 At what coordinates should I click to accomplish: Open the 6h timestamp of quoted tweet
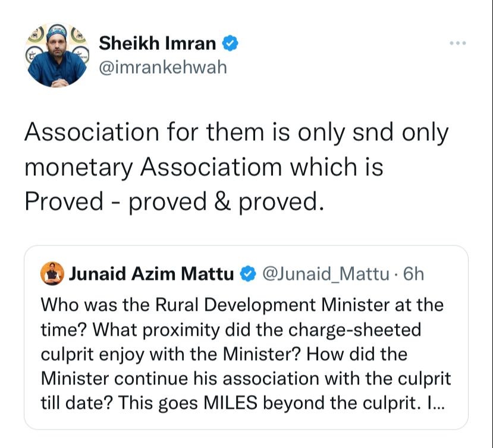pyautogui.click(x=413, y=274)
